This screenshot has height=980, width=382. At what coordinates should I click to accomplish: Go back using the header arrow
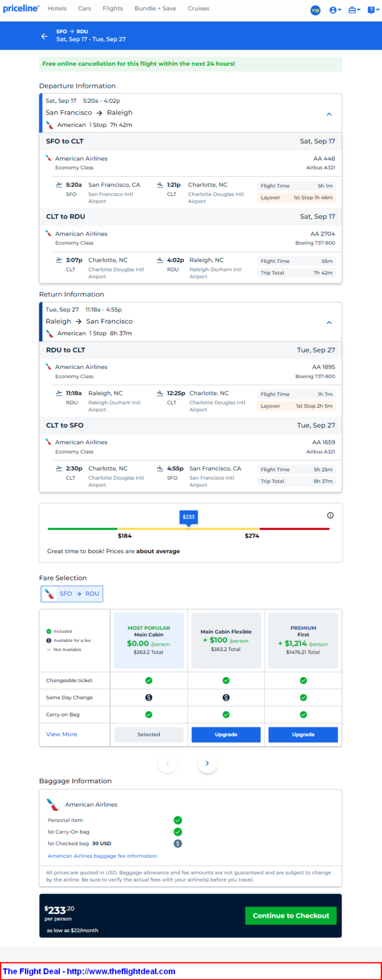point(44,36)
